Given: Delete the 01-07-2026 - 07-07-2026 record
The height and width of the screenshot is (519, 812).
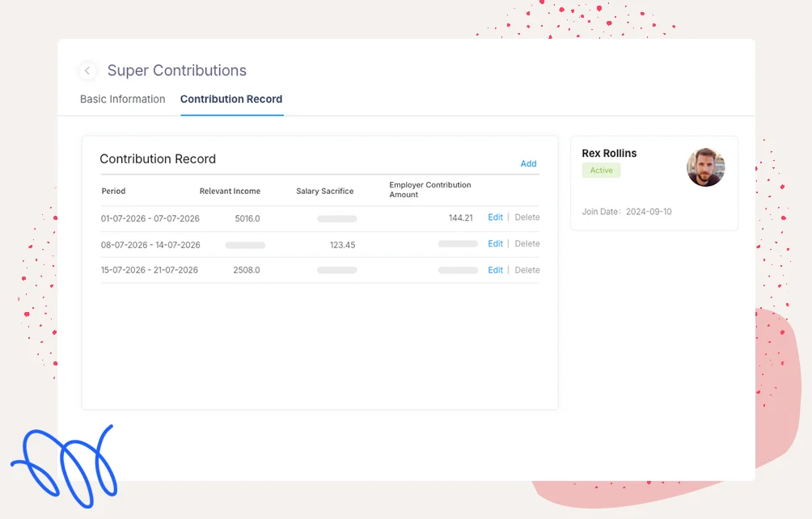Looking at the screenshot, I should tap(527, 217).
